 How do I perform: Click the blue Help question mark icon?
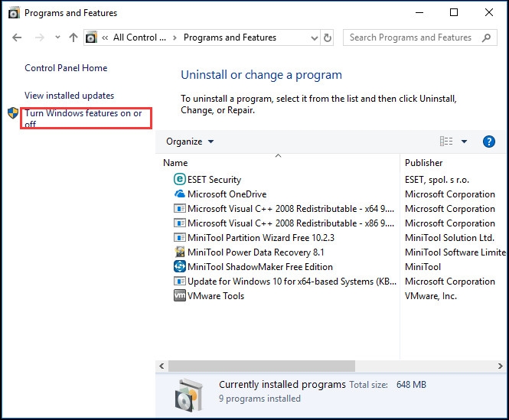pyautogui.click(x=489, y=142)
